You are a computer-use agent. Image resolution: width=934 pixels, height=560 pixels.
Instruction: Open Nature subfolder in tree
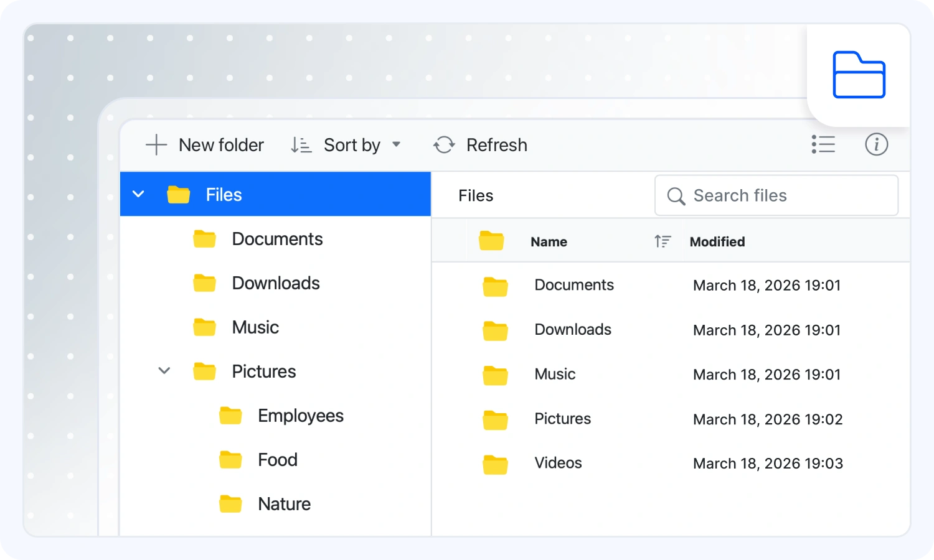[x=275, y=504]
